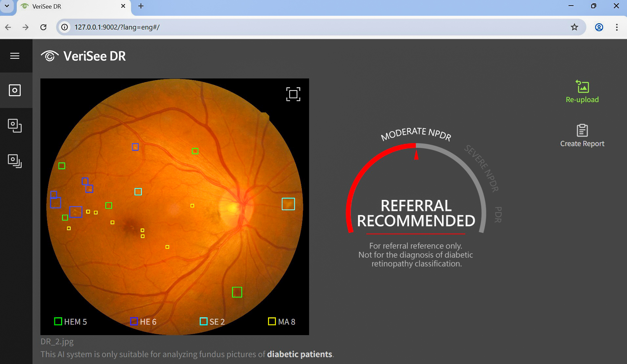Click the red severity gauge needle
The width and height of the screenshot is (627, 364).
point(417,154)
